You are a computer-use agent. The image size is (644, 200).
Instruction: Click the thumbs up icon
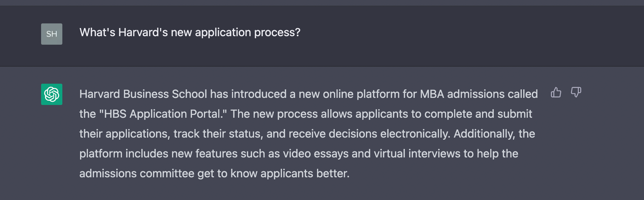click(556, 93)
